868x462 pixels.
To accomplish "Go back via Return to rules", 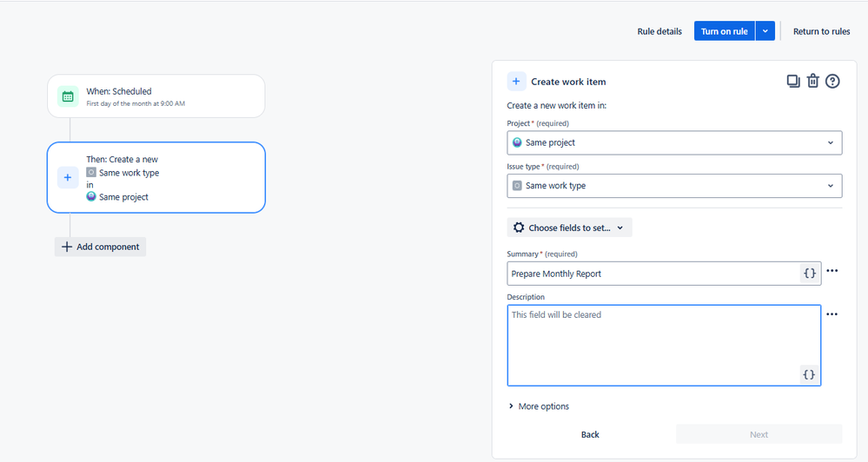I will [821, 31].
